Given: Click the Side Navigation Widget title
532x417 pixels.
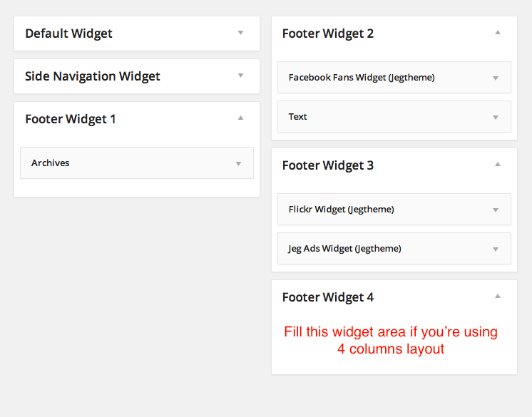Looking at the screenshot, I should [93, 76].
